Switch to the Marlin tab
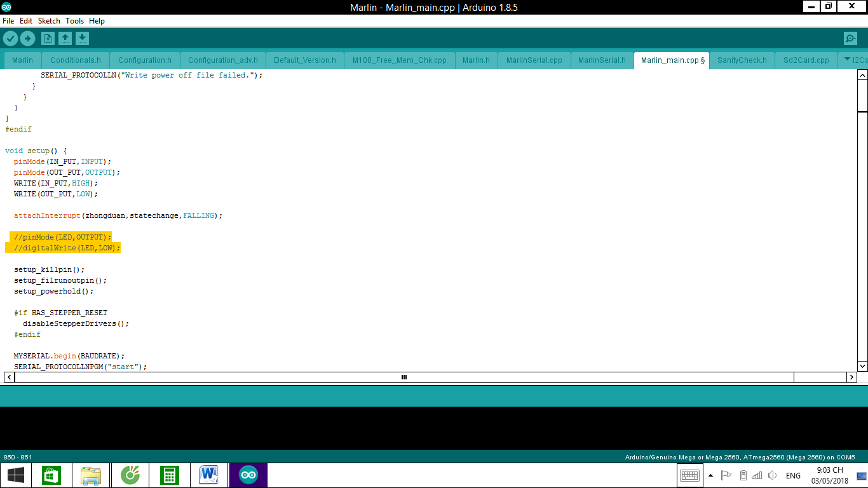 [23, 60]
